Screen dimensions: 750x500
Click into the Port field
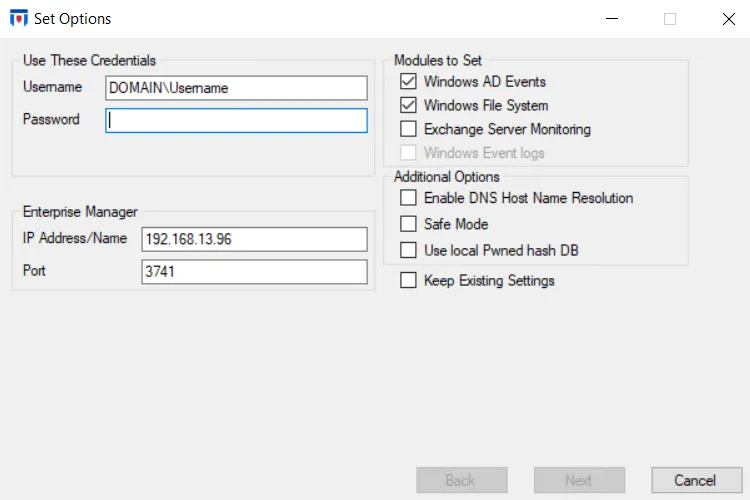click(254, 272)
